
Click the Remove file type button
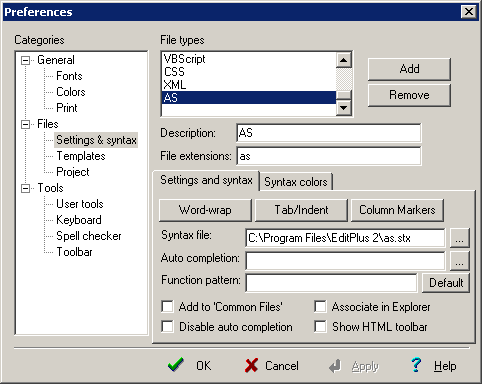[x=409, y=95]
